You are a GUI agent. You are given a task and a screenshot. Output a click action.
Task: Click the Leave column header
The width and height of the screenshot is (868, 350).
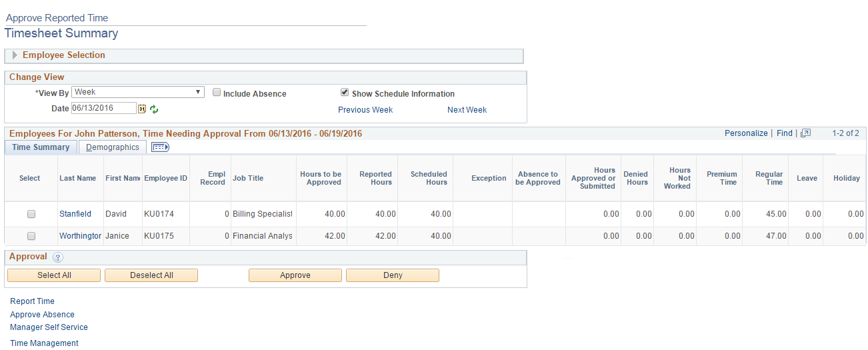click(807, 178)
